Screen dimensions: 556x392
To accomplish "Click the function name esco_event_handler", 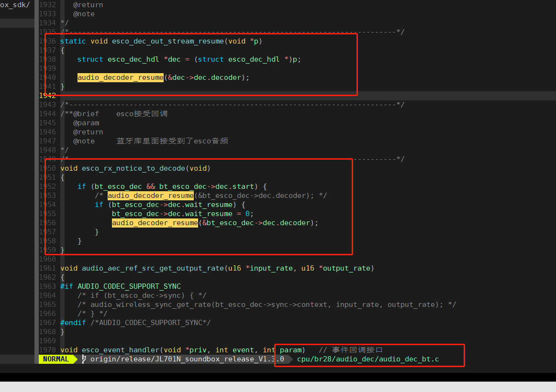I will (121, 350).
